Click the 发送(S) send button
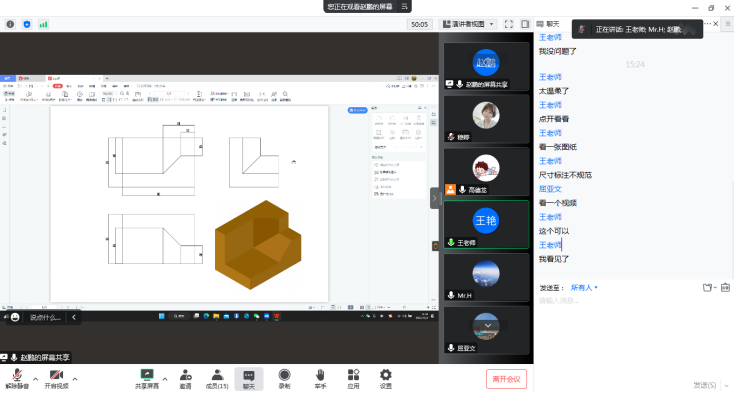 705,385
